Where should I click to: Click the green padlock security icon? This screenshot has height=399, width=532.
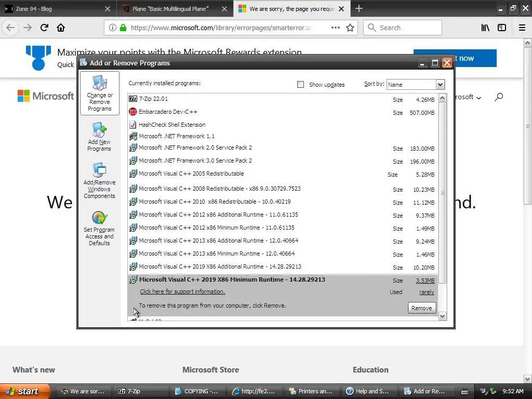[124, 28]
